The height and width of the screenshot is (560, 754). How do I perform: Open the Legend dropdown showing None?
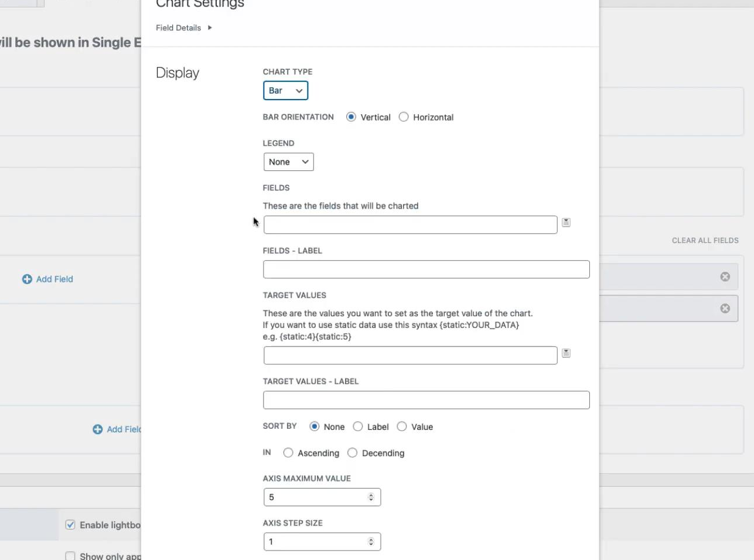click(288, 162)
